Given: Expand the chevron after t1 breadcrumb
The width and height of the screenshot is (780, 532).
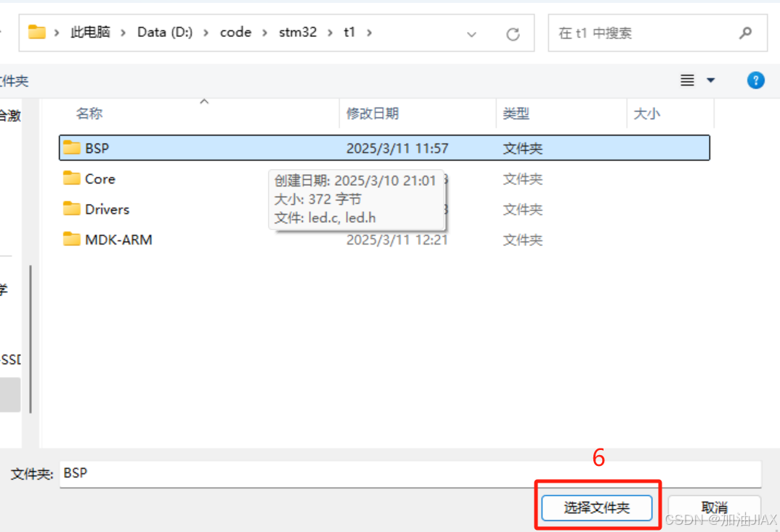Looking at the screenshot, I should click(369, 33).
